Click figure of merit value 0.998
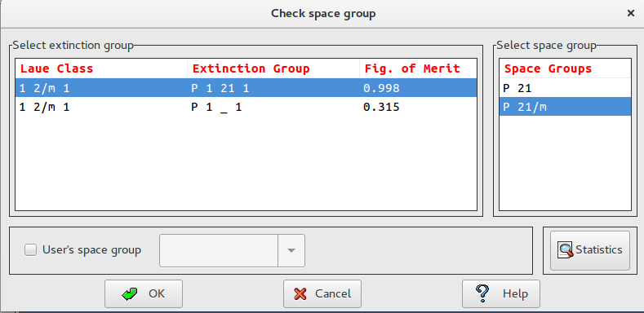The height and width of the screenshot is (313, 644). [x=381, y=88]
